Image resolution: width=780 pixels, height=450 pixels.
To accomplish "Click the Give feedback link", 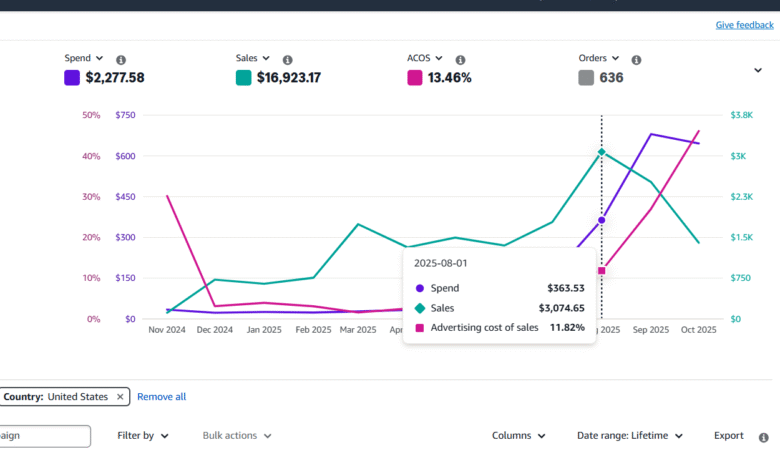I will tap(744, 25).
